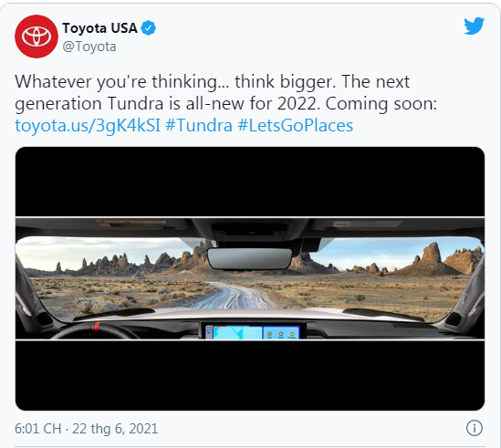Screen dimensions: 501x448
Task: Open the #LetsGoPlaces hashtag
Action: 296,125
